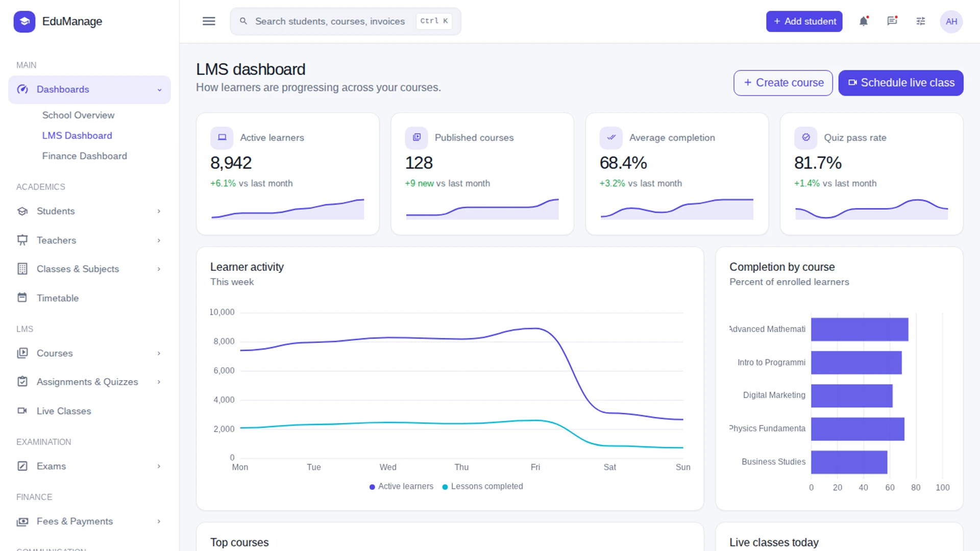Click the Business Studies completion bar
Viewport: 980px width, 551px height.
pos(849,462)
